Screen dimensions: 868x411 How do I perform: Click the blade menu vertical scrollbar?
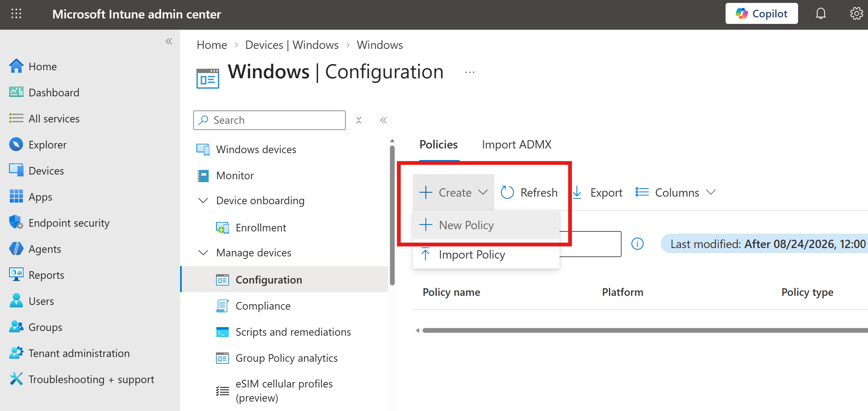coord(392,215)
